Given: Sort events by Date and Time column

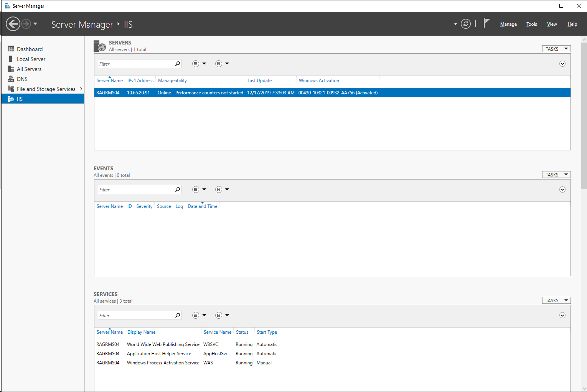Looking at the screenshot, I should (203, 206).
